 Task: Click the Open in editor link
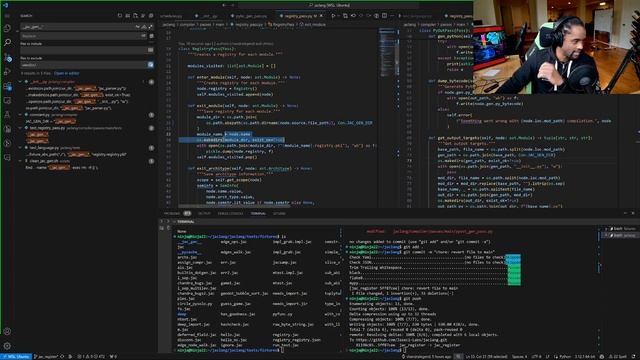(x=67, y=73)
